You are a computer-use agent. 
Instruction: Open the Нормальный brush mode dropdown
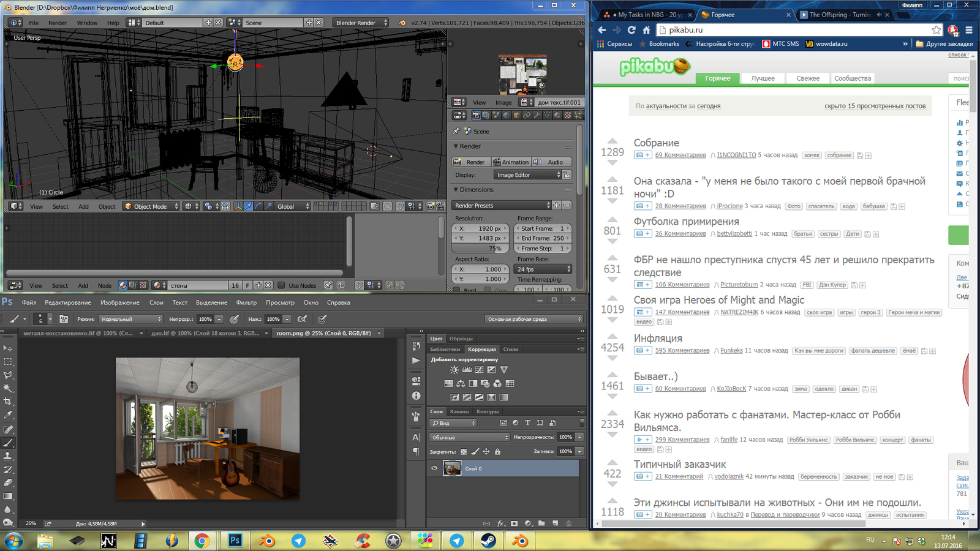[x=130, y=319]
